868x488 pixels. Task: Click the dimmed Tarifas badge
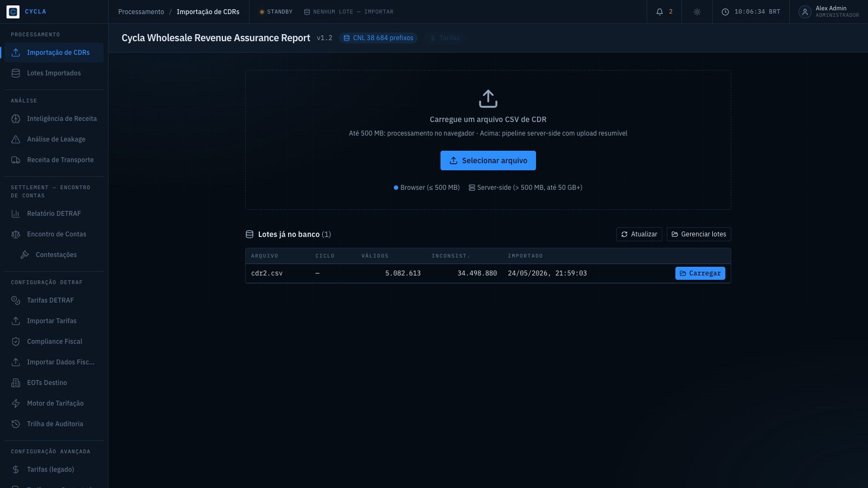pyautogui.click(x=445, y=38)
